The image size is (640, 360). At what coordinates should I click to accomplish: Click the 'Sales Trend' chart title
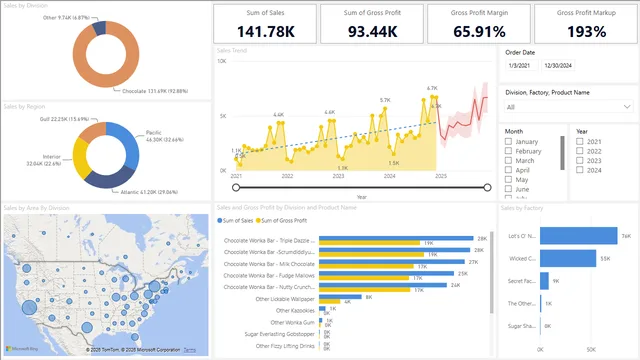231,50
